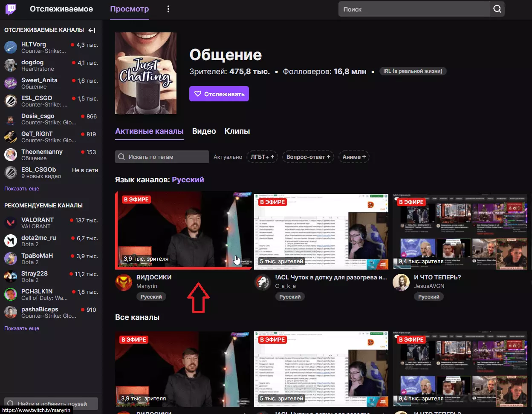Click the Twitch logo icon
The width and height of the screenshot is (532, 414).
(11, 9)
